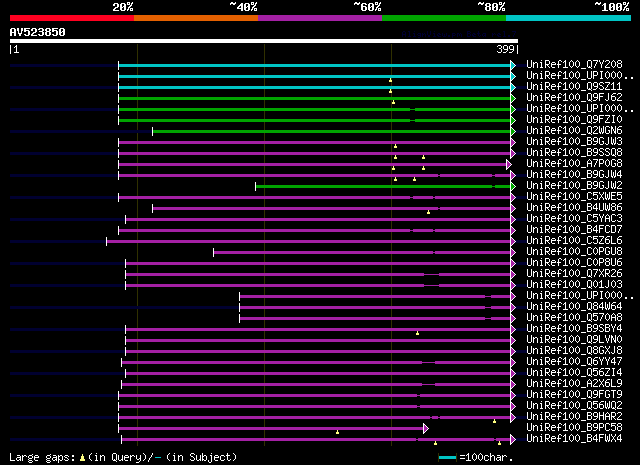Select the UniRef100_Q7XR26 hit name
640x465 pixels.
pos(574,274)
